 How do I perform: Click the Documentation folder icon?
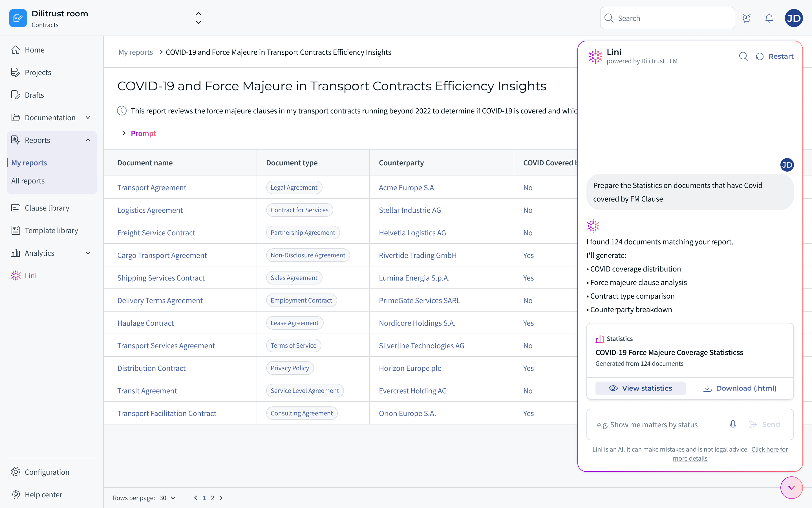click(16, 117)
